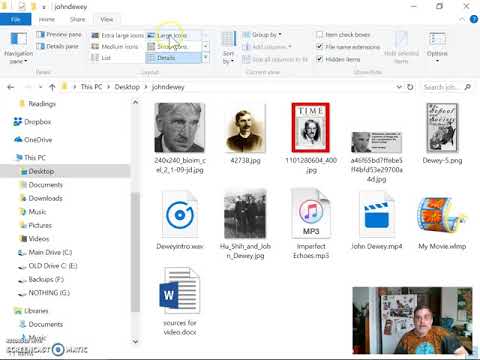Select the Dewey-5.png file

point(442,133)
